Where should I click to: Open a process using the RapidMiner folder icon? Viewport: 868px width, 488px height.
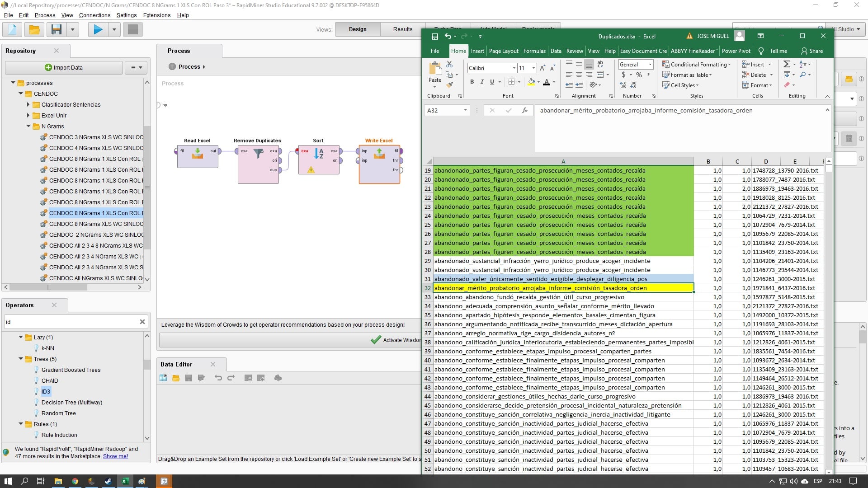click(34, 30)
